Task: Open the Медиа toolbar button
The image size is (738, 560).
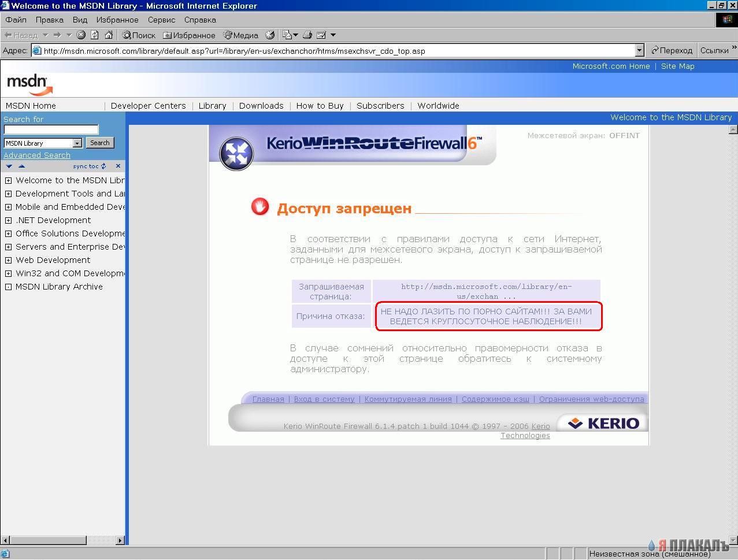Action: coord(241,35)
